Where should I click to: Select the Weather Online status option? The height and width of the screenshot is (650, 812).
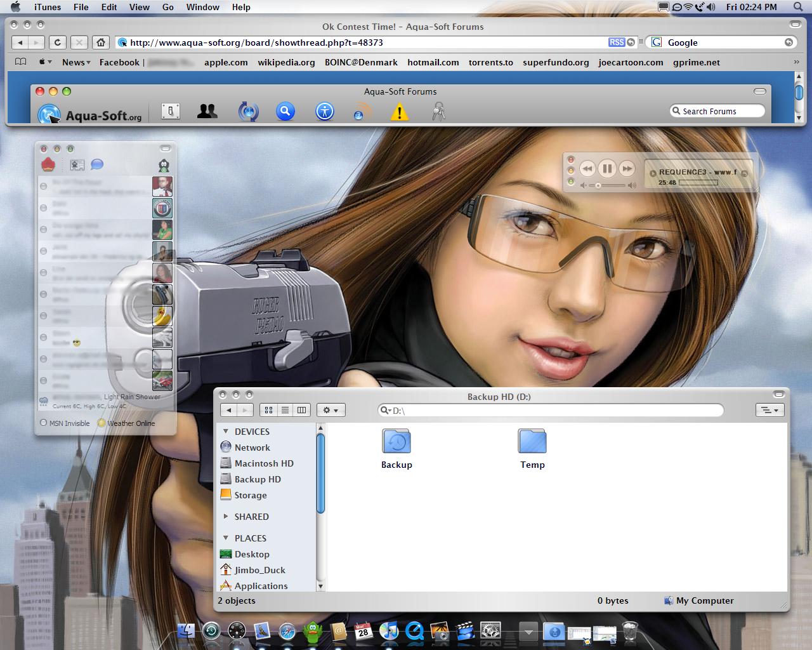click(126, 423)
